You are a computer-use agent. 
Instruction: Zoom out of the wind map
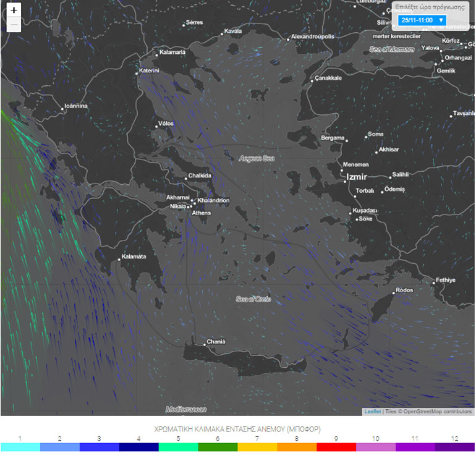tap(14, 25)
